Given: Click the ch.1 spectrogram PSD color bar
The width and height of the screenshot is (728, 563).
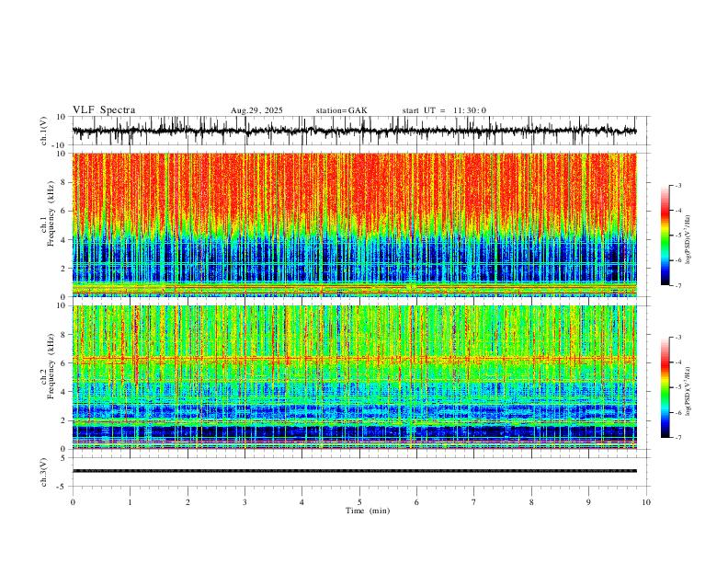Looking at the screenshot, I should coord(665,236).
